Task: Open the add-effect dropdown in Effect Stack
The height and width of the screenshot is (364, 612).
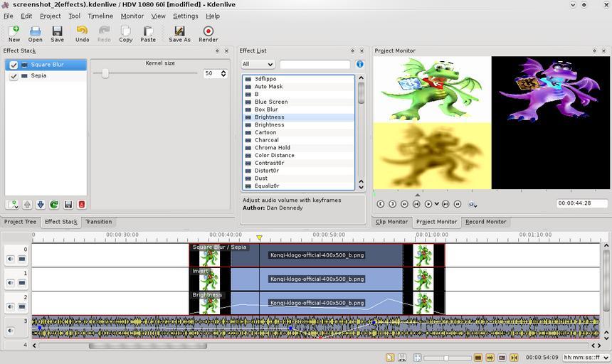Action: 13,205
